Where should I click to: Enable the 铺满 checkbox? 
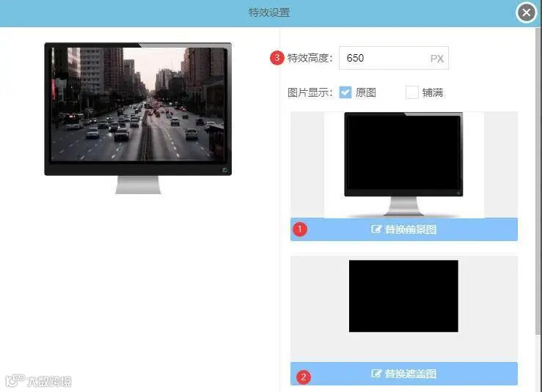pyautogui.click(x=412, y=92)
